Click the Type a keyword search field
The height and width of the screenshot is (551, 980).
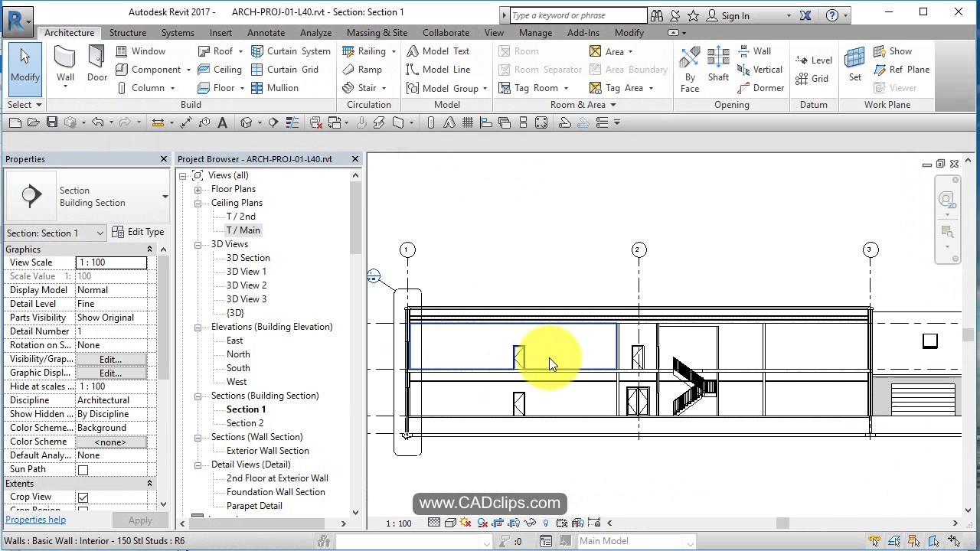tap(578, 15)
